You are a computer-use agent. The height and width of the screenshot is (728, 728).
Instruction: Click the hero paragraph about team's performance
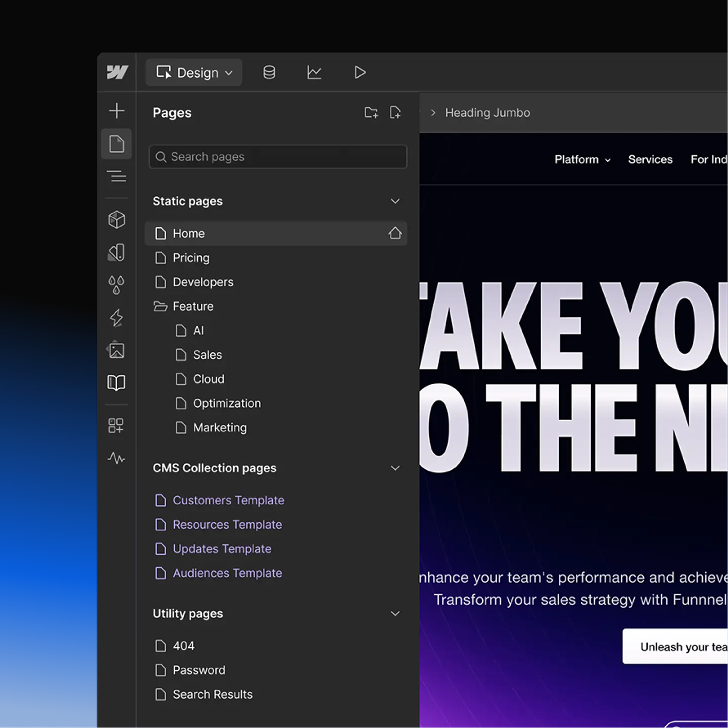pyautogui.click(x=573, y=589)
